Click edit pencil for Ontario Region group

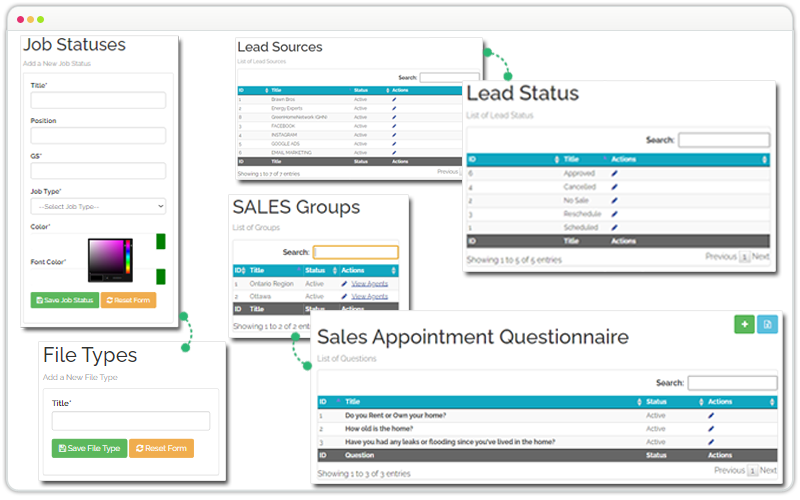point(345,284)
